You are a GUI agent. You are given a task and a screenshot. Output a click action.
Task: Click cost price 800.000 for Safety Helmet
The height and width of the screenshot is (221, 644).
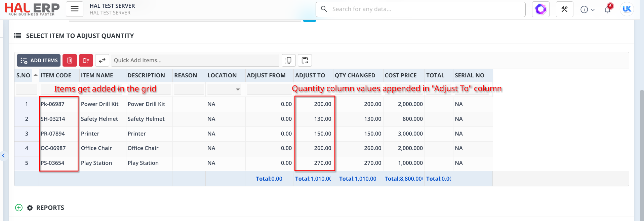point(413,119)
